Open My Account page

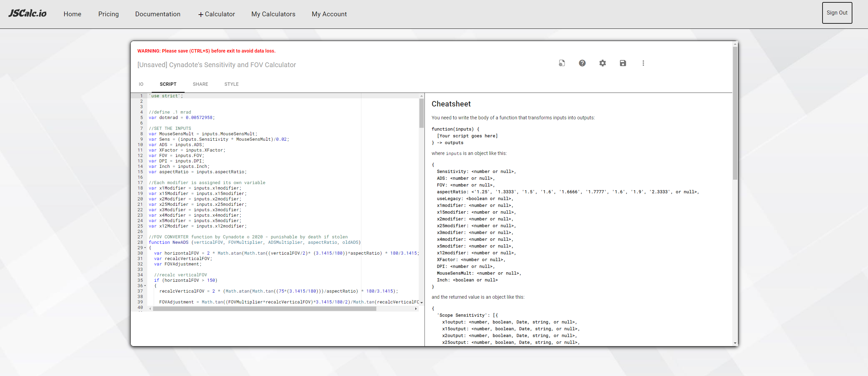coord(329,14)
